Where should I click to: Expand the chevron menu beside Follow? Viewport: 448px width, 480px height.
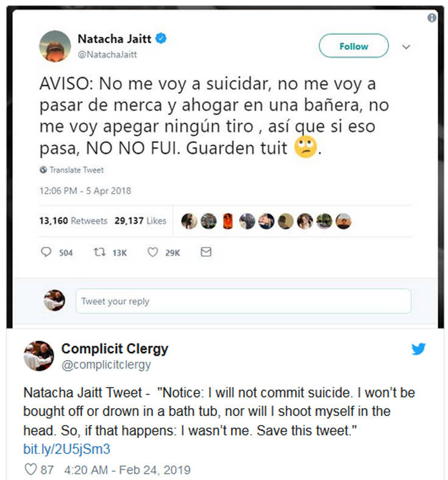click(406, 47)
